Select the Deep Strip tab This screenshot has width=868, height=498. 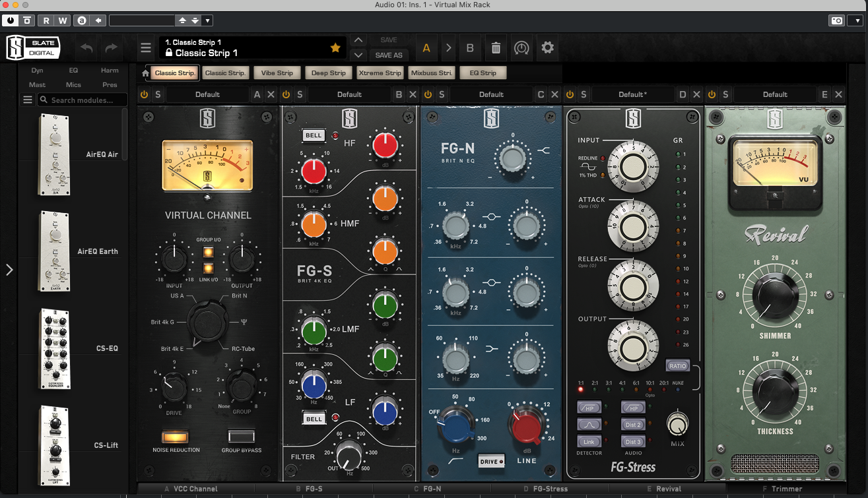coord(329,73)
